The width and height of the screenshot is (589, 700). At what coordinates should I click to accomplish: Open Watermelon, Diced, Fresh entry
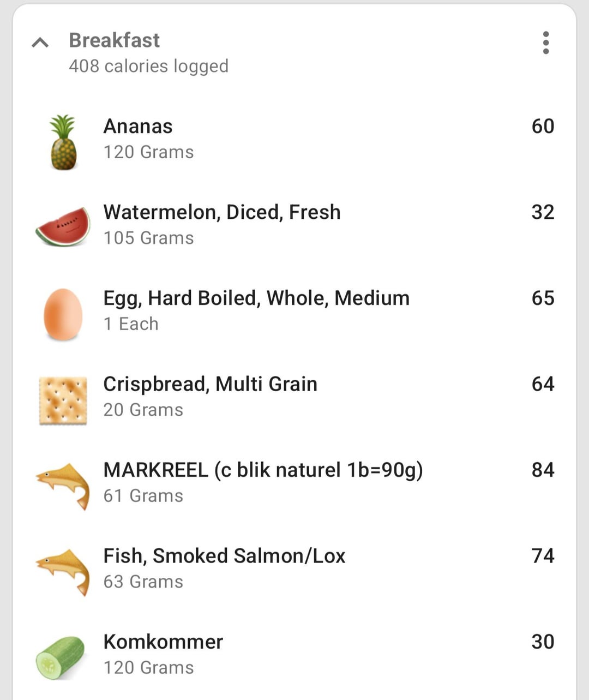[x=294, y=225]
